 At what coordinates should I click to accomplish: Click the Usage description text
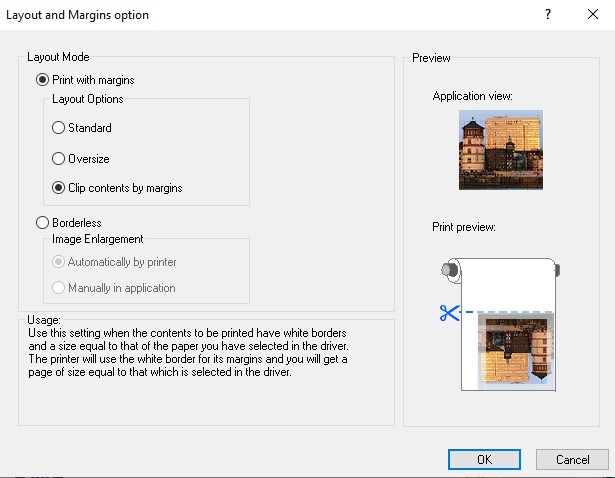(188, 353)
